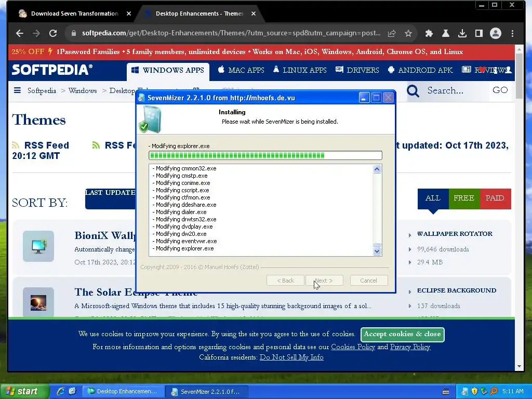Click the Windows breadcrumb link
Image resolution: width=532 pixels, height=399 pixels.
[83, 90]
